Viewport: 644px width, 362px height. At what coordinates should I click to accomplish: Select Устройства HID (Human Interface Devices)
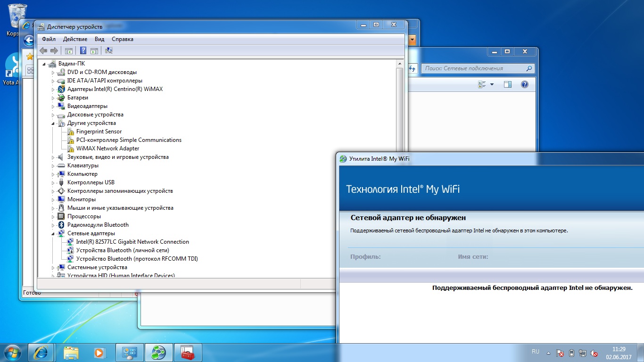(x=121, y=275)
